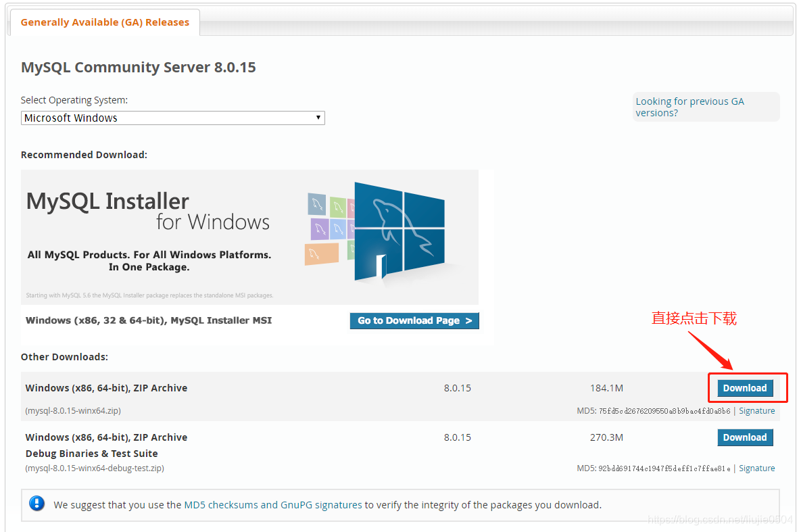The height and width of the screenshot is (532, 799).
Task: Open the Select Operating System dropdown
Action: tap(173, 118)
